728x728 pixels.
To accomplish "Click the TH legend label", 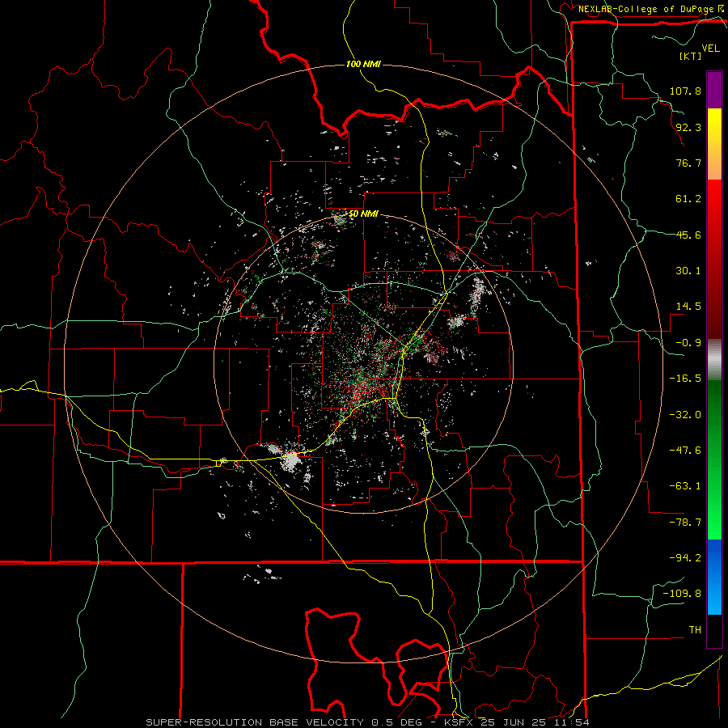I will 695,629.
